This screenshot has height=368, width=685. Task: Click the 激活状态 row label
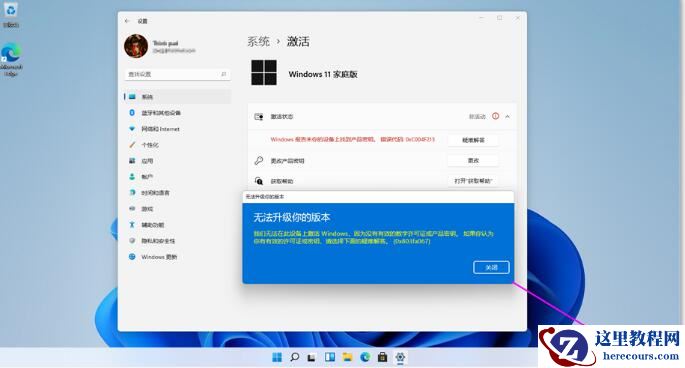282,117
